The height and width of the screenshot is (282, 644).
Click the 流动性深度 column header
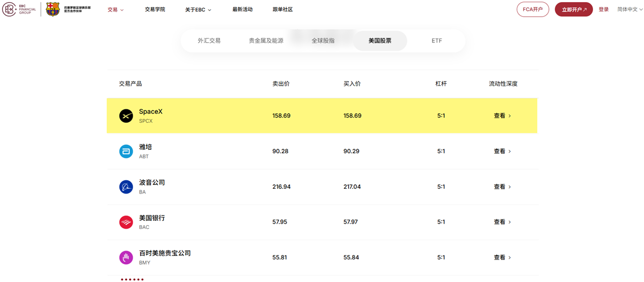[x=503, y=84]
